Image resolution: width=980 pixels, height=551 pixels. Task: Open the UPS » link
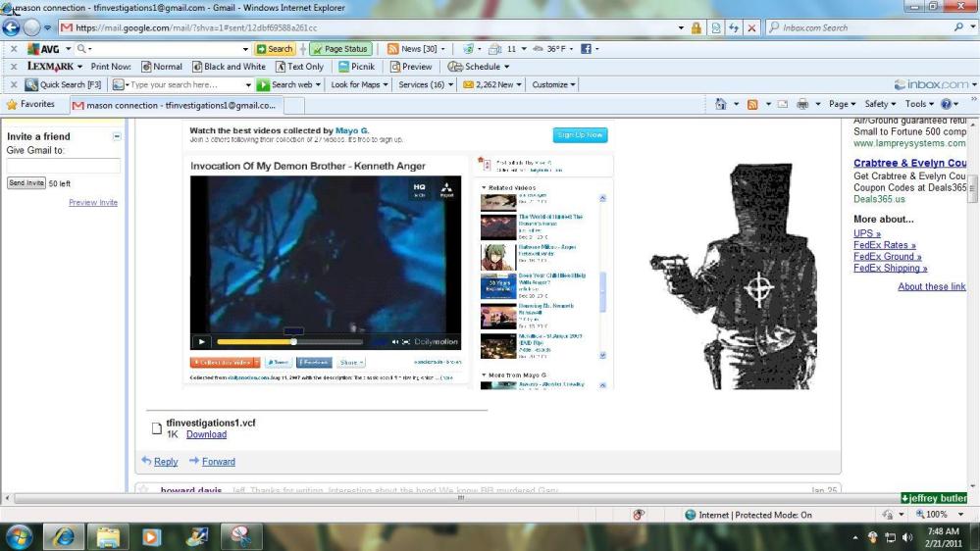[x=867, y=233]
